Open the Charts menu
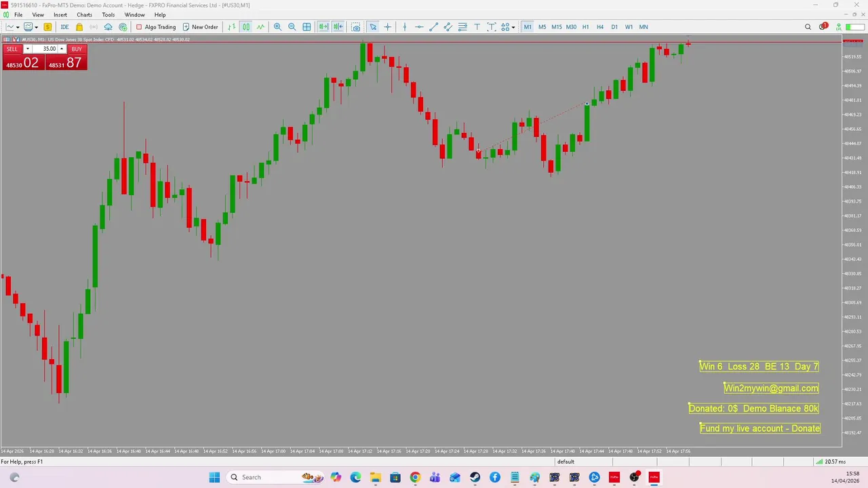Image resolution: width=868 pixels, height=488 pixels. pyautogui.click(x=84, y=15)
